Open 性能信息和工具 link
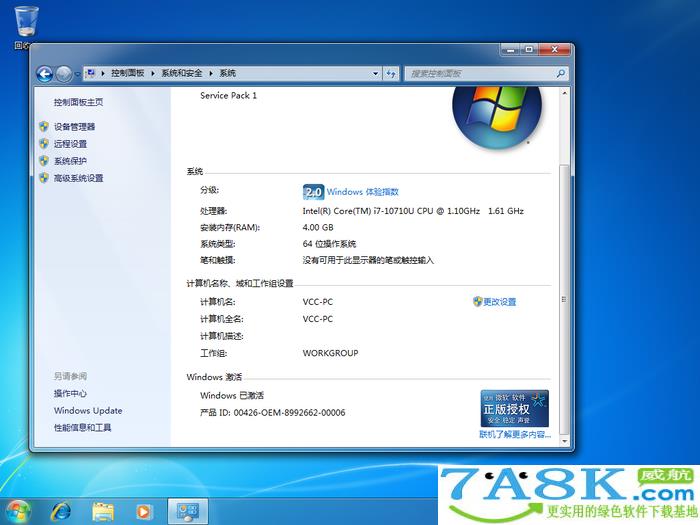The width and height of the screenshot is (700, 525). point(83,428)
